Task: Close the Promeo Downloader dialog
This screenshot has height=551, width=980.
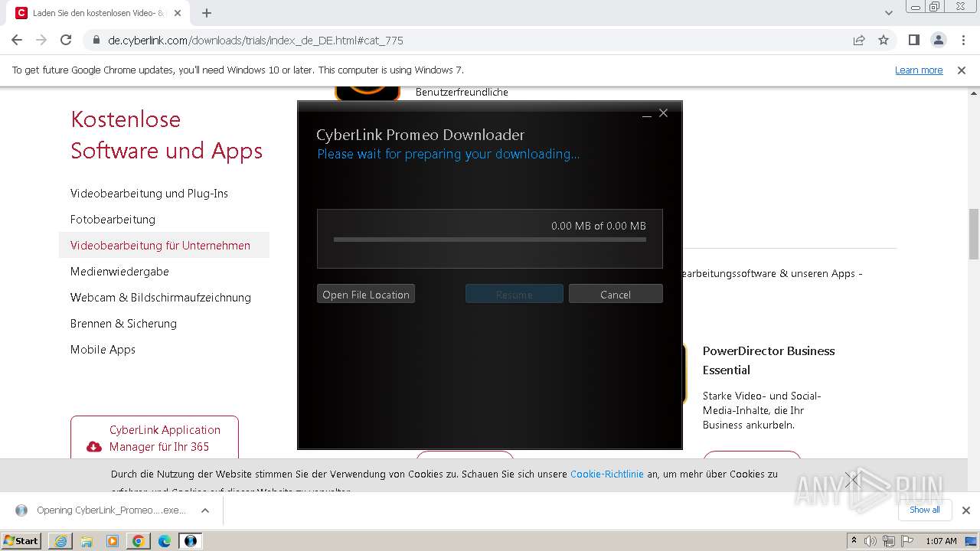Action: 663,113
